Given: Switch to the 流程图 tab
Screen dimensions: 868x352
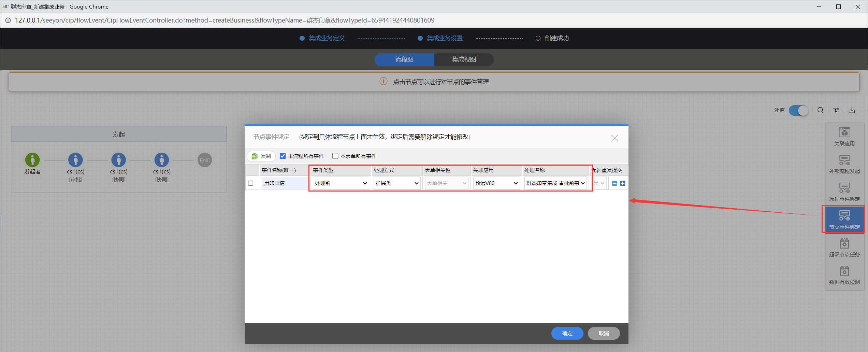Looking at the screenshot, I should 404,59.
